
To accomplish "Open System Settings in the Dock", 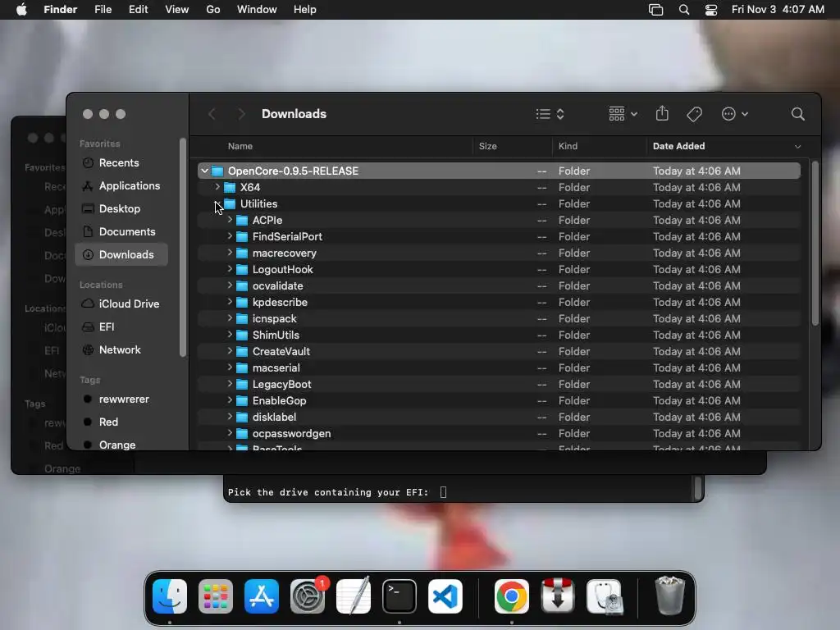I will (x=308, y=596).
